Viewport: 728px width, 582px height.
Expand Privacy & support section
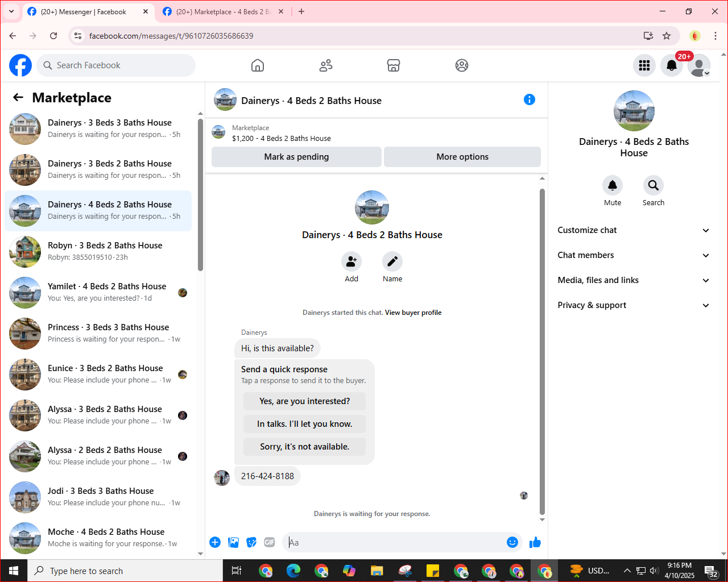click(634, 305)
